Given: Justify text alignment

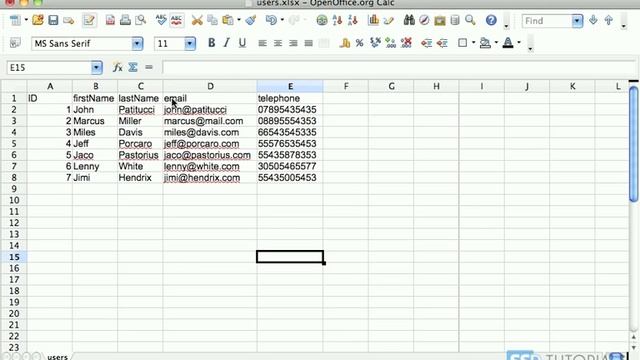Looking at the screenshot, I should coord(309,43).
